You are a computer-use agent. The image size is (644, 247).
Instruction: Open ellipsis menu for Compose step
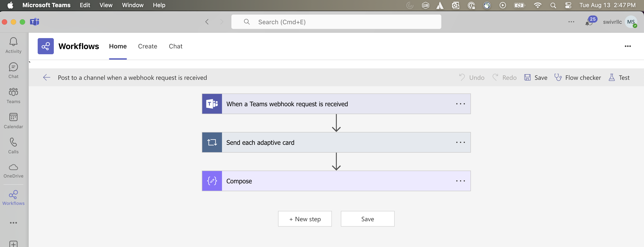point(461,181)
